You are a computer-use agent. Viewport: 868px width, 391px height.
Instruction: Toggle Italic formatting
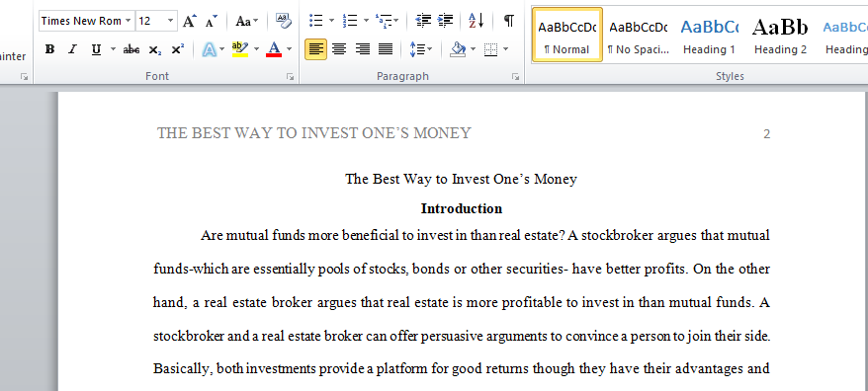pos(72,49)
